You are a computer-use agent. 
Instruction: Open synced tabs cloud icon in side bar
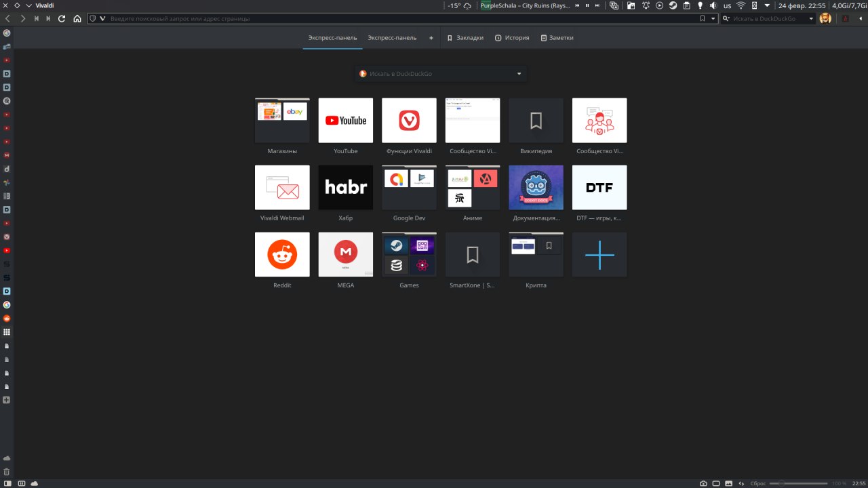pos(7,458)
